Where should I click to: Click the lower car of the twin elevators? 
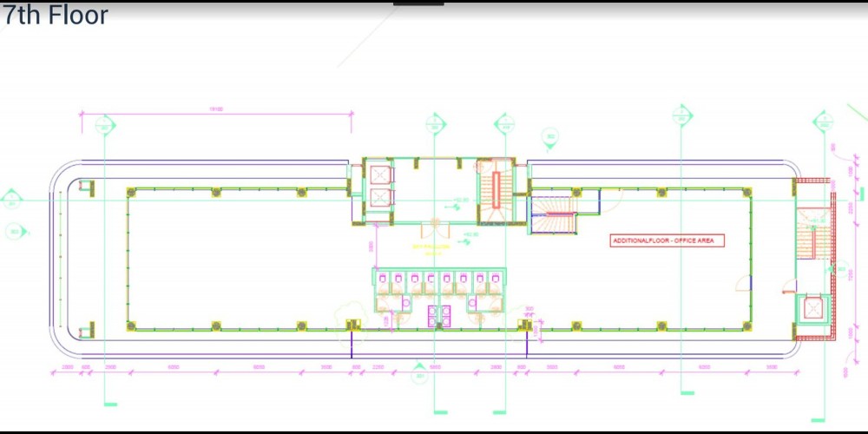(x=379, y=198)
